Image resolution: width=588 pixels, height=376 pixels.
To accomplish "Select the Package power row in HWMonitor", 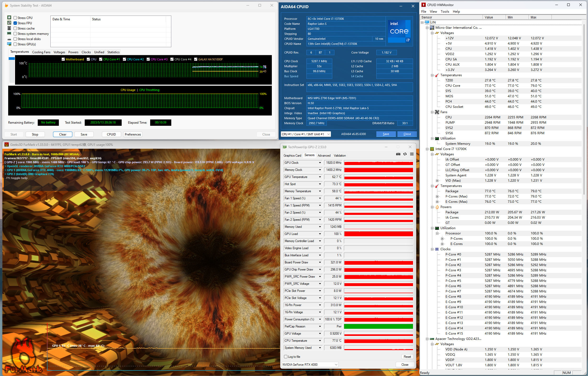I will [452, 212].
